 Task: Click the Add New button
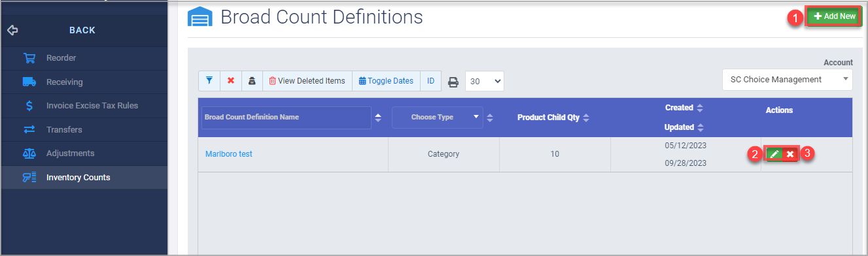pyautogui.click(x=834, y=16)
